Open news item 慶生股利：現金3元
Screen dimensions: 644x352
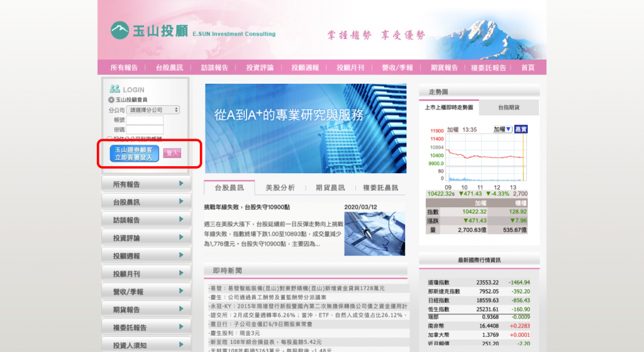click(235, 332)
